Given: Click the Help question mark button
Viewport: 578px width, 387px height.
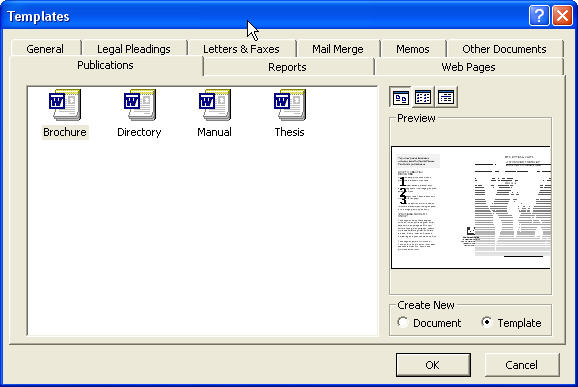Looking at the screenshot, I should (539, 16).
